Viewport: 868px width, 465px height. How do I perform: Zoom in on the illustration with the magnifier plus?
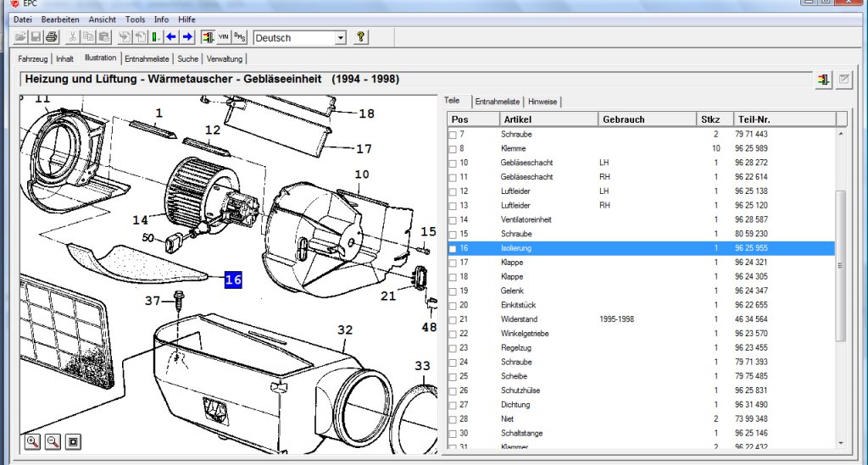click(x=33, y=441)
